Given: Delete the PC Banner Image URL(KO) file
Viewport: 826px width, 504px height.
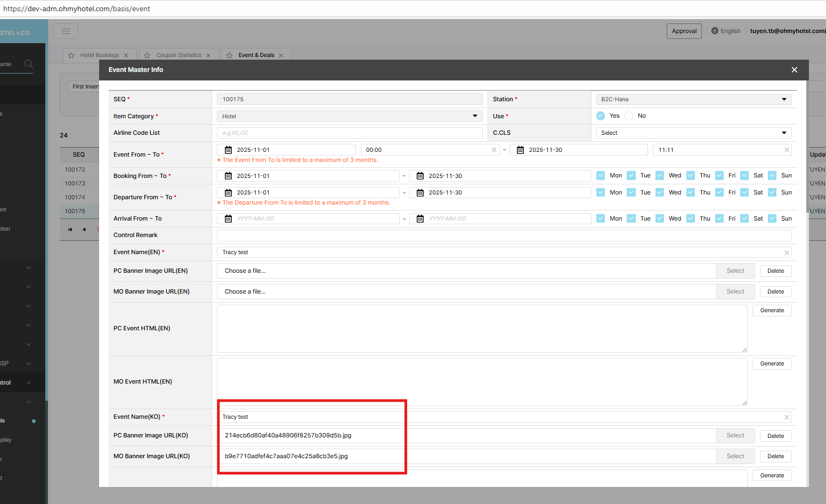Looking at the screenshot, I should coord(776,436).
